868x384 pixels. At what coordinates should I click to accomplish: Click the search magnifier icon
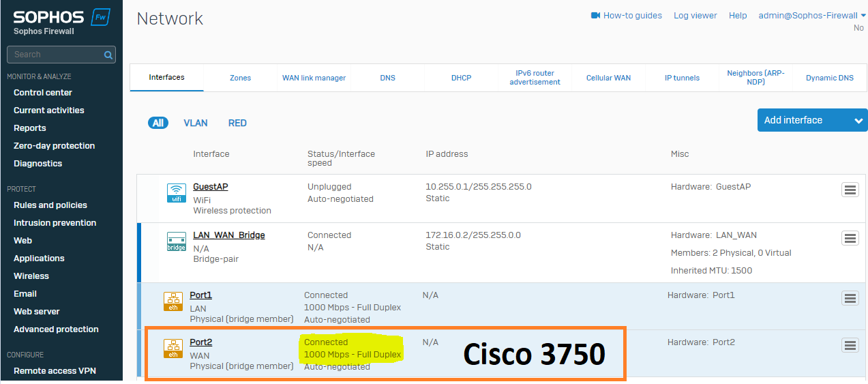pyautogui.click(x=108, y=55)
